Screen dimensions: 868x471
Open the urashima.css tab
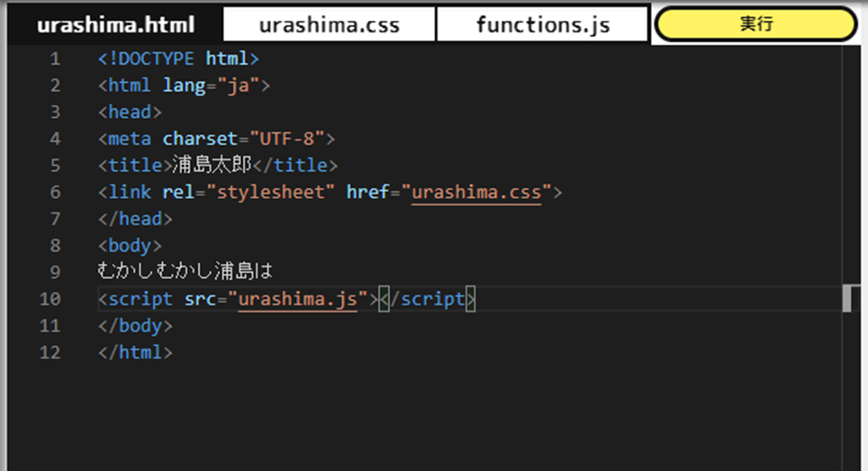[x=330, y=25]
